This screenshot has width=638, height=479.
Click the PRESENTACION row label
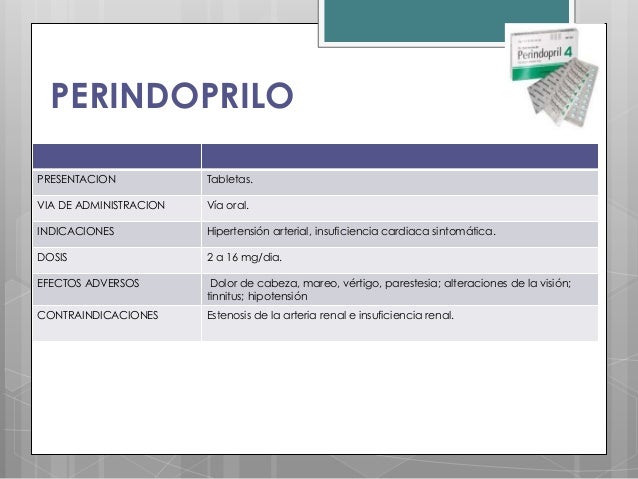[76, 179]
